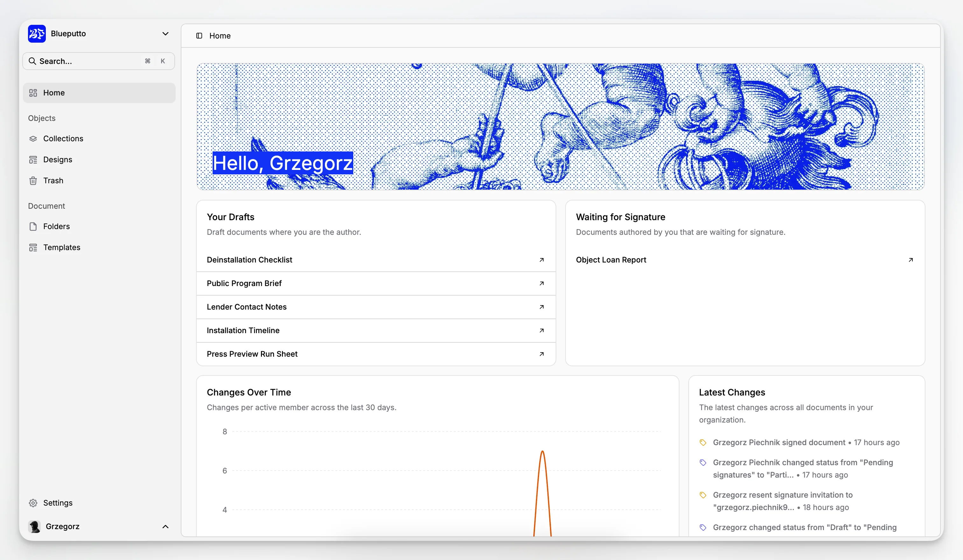Image resolution: width=963 pixels, height=560 pixels.
Task: Click arrow icon for Installation Timeline
Action: click(x=541, y=330)
